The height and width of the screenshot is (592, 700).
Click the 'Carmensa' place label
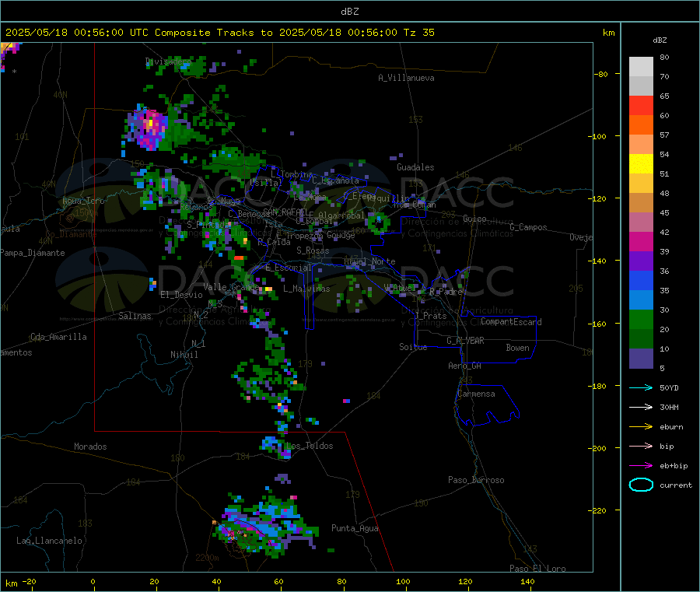tap(476, 394)
